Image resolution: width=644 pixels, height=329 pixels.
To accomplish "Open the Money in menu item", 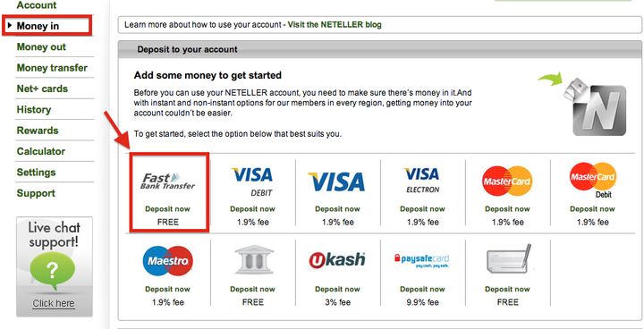I will tap(38, 26).
